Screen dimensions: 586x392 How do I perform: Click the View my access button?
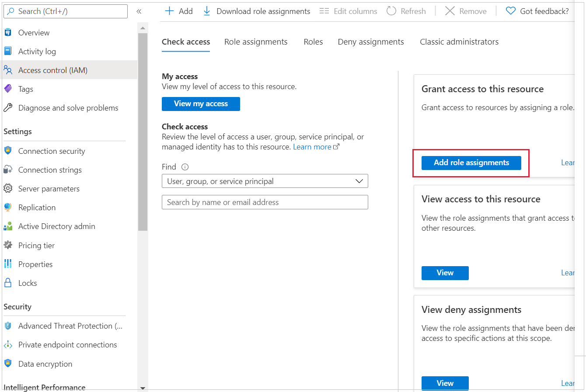[201, 104]
